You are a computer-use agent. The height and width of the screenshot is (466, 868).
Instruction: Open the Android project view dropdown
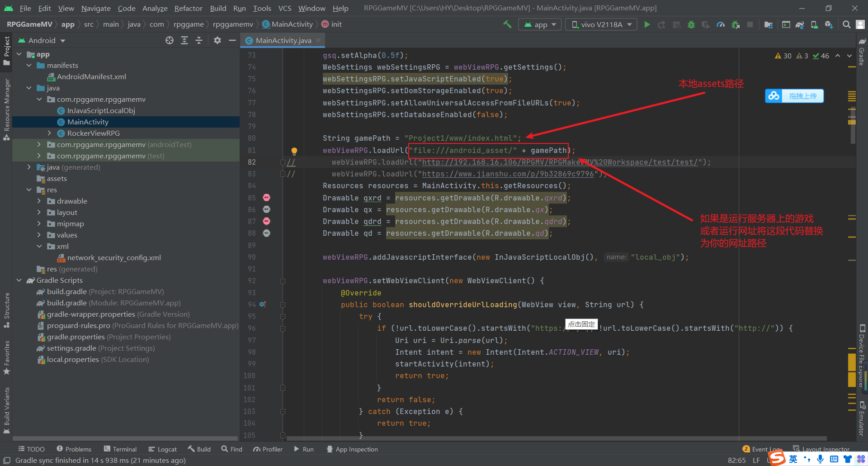pyautogui.click(x=42, y=41)
